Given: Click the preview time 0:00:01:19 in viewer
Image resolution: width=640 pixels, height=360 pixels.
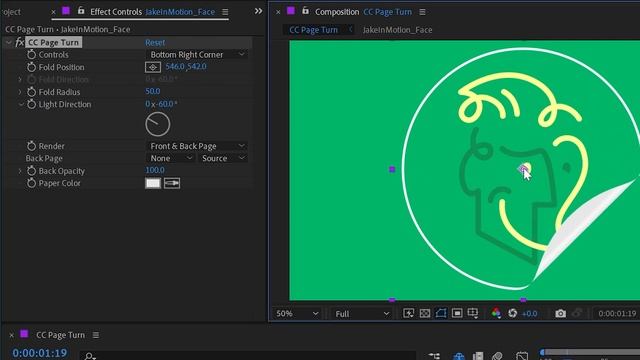Looking at the screenshot, I should 617,313.
